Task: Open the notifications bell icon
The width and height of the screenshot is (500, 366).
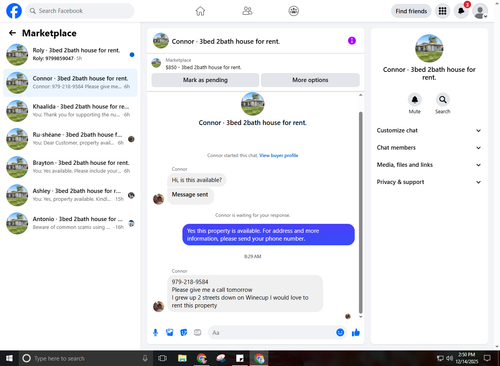Action: click(461, 11)
